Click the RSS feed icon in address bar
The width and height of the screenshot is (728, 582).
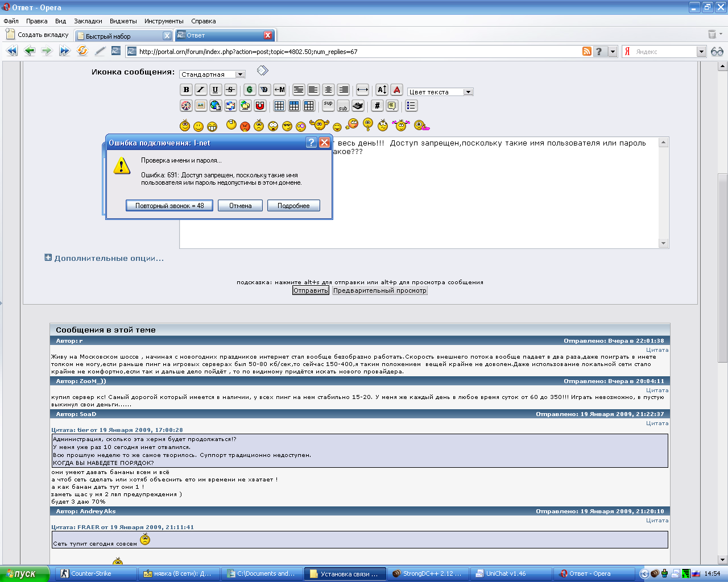(x=587, y=51)
